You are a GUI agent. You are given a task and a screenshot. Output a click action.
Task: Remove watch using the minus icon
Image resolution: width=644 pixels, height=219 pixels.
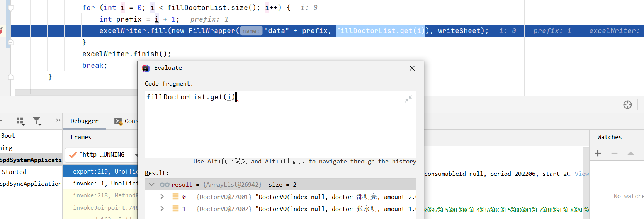614,153
